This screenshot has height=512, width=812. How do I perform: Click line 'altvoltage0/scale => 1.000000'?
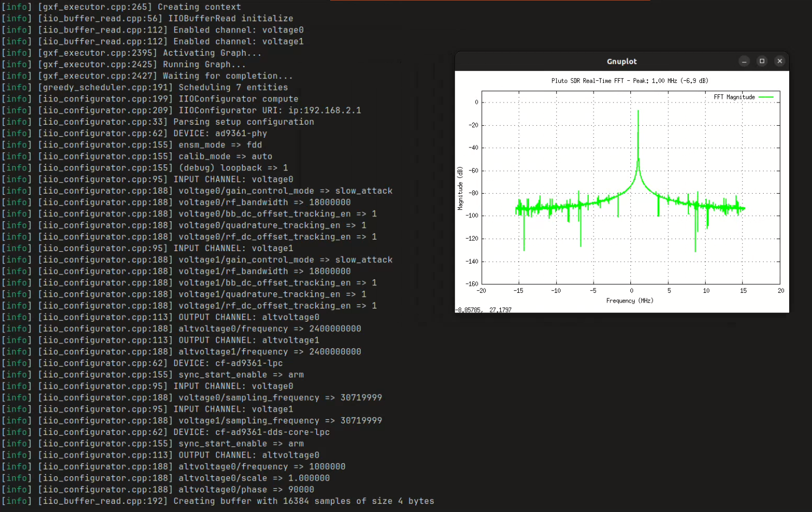coord(165,478)
